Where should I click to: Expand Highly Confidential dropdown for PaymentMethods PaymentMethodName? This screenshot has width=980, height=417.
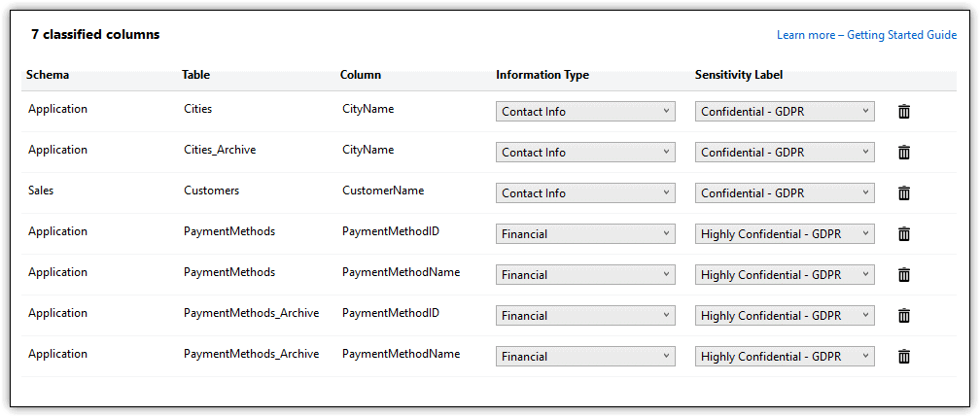pyautogui.click(x=785, y=274)
